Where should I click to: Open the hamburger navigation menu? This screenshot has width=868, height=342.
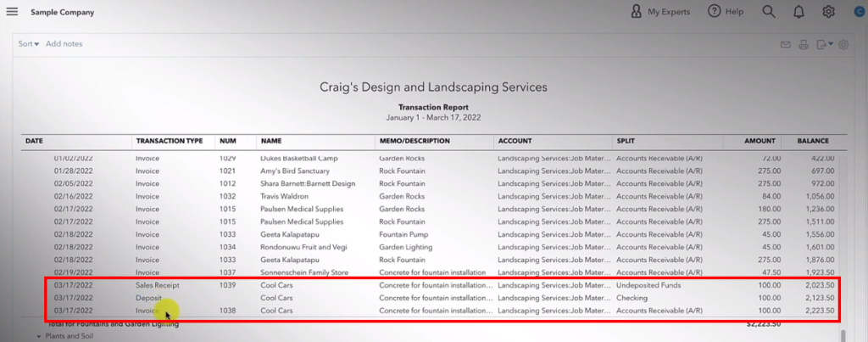coord(12,12)
